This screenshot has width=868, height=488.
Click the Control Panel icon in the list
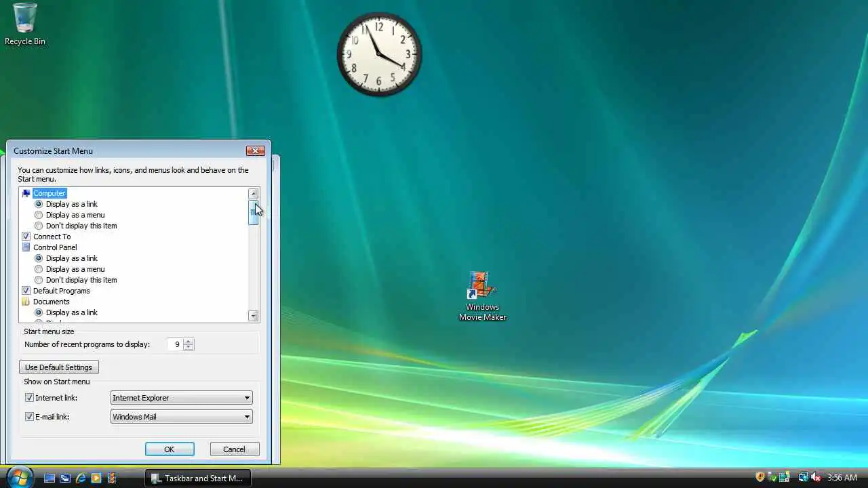coord(26,247)
